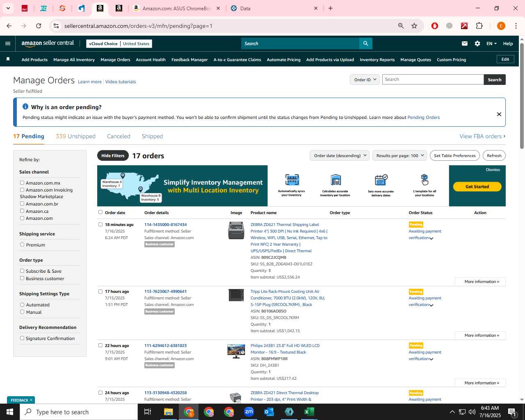
Task: Open the Chrome three-dot menu
Action: click(516, 26)
